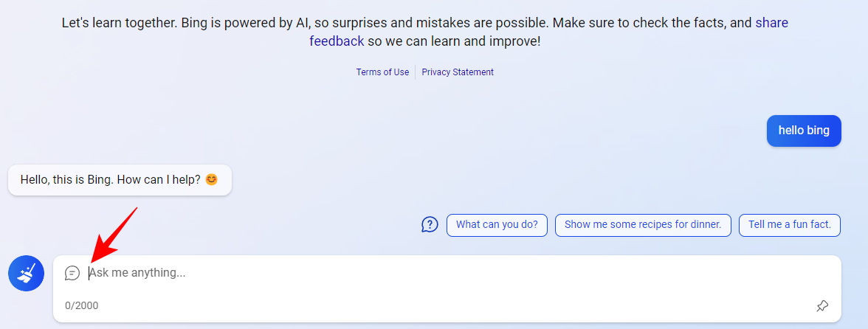The image size is (868, 329).
Task: Choose 'Show me some recipes for dinner.' suggestion
Action: [x=643, y=224]
